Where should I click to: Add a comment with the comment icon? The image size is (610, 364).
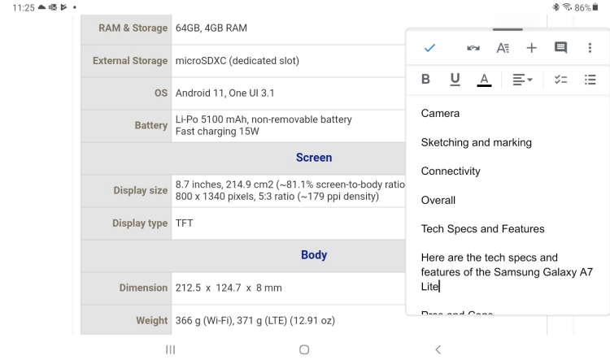pos(560,48)
